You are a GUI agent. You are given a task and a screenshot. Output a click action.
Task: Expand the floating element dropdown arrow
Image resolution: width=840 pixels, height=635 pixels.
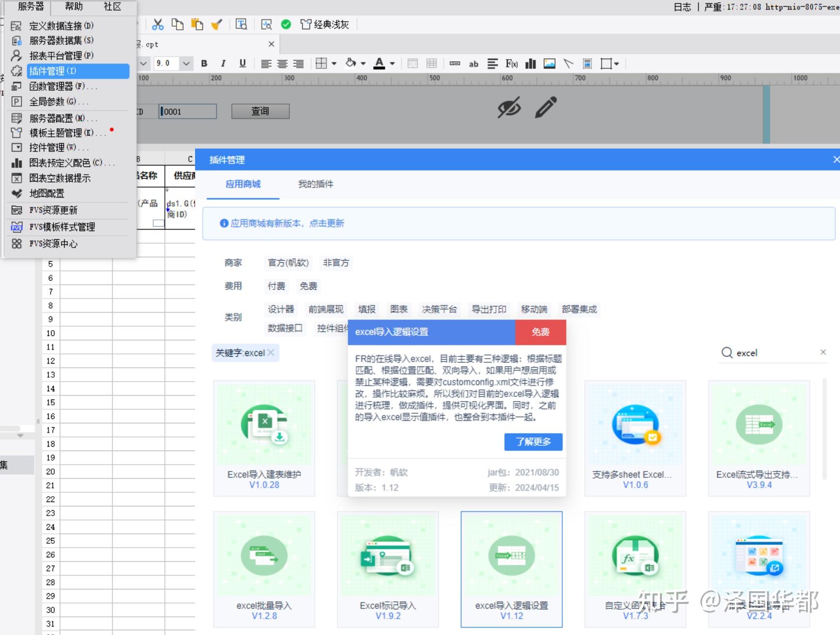click(x=617, y=64)
